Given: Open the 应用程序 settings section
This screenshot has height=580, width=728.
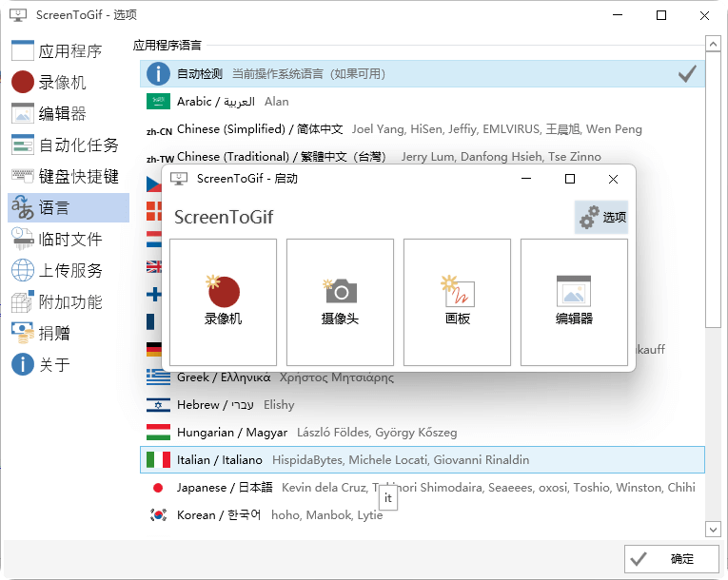Looking at the screenshot, I should (x=69, y=50).
